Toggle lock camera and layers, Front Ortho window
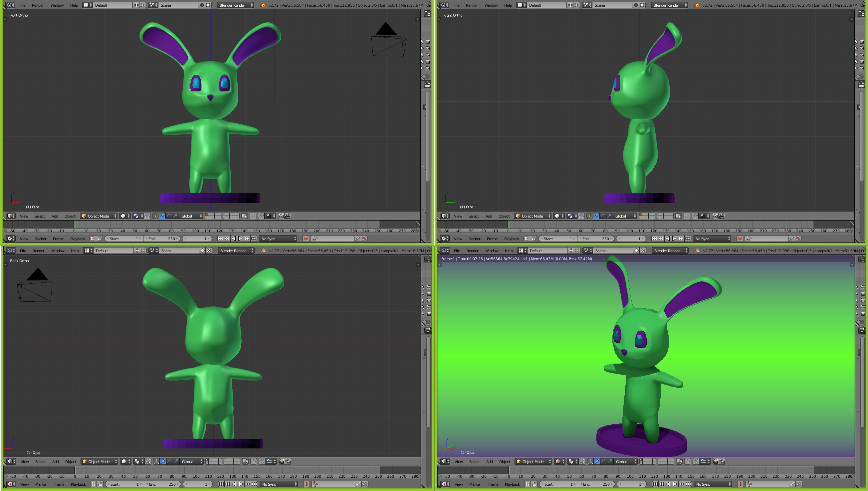 (245, 216)
